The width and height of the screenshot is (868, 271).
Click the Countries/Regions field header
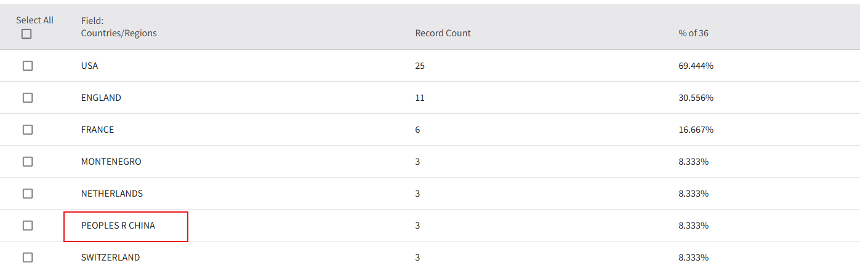119,33
